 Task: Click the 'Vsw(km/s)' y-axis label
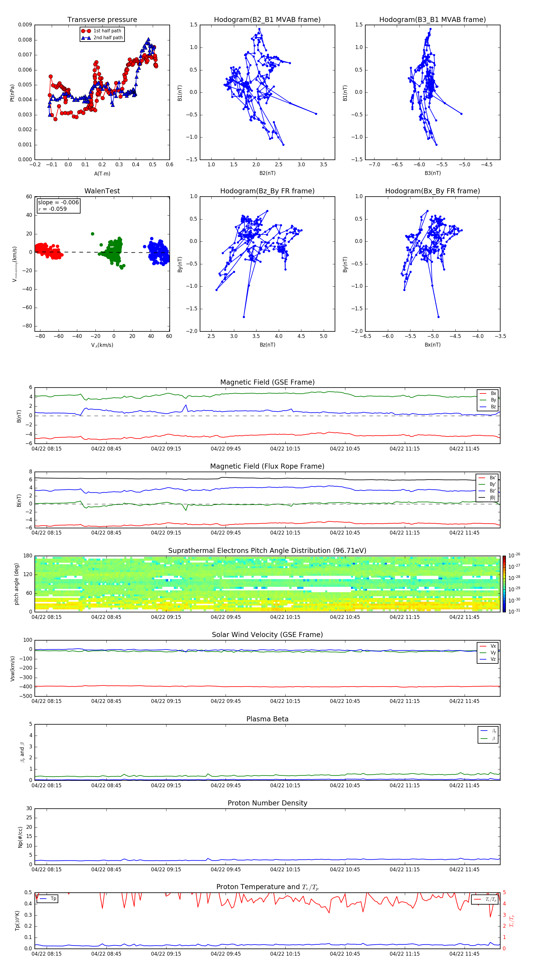pos(12,668)
